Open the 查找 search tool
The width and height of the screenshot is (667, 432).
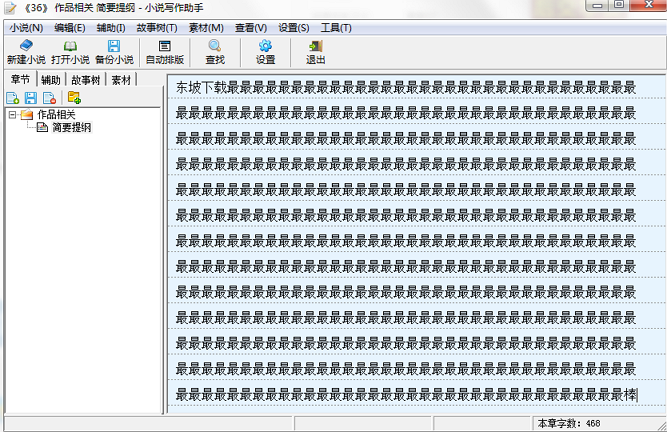click(215, 52)
